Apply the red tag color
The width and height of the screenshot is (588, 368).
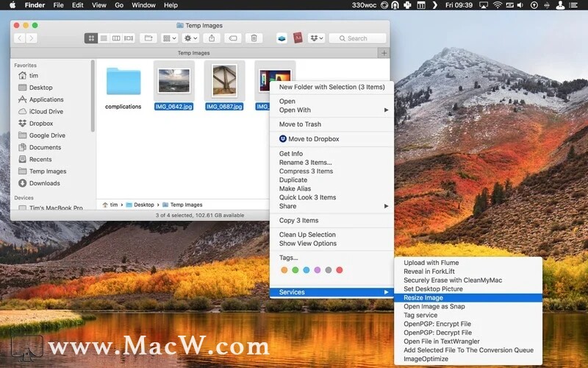click(340, 270)
